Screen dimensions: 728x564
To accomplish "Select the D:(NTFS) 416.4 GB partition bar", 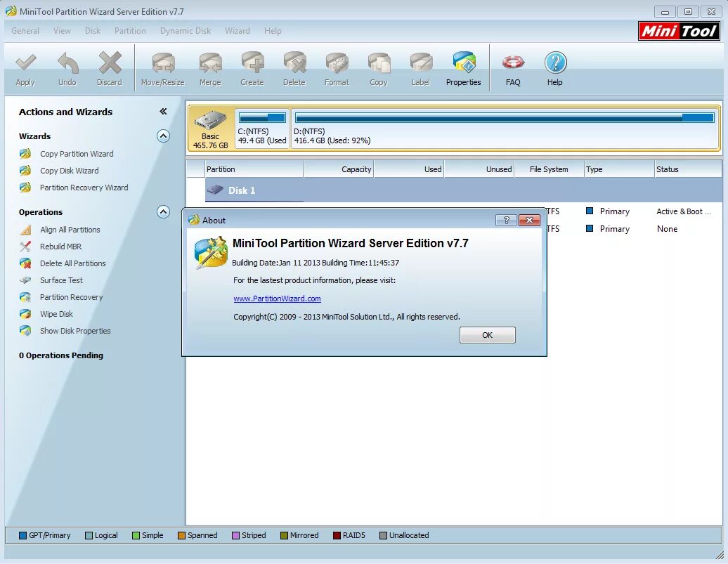I will tap(505, 129).
